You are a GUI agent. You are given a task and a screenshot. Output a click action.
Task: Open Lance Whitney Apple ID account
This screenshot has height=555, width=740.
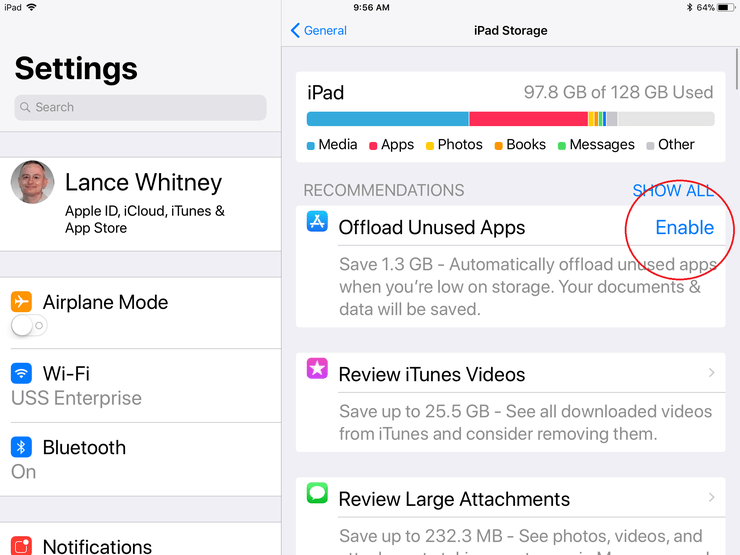tap(141, 204)
